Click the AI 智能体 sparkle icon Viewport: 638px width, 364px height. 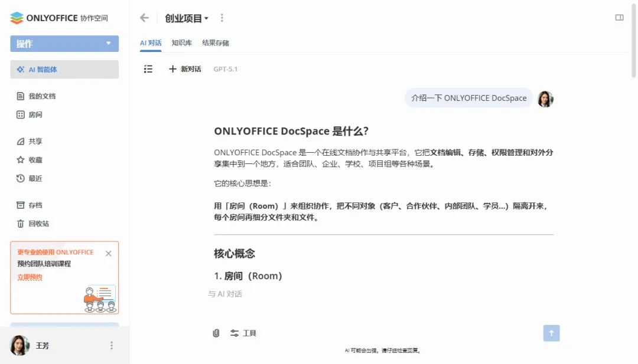(x=20, y=70)
